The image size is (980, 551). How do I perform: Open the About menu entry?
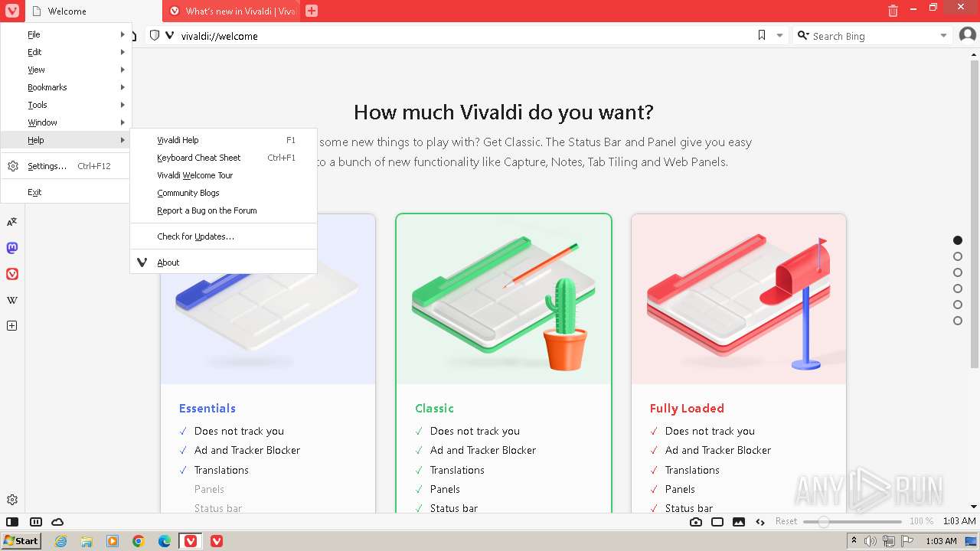pyautogui.click(x=224, y=262)
